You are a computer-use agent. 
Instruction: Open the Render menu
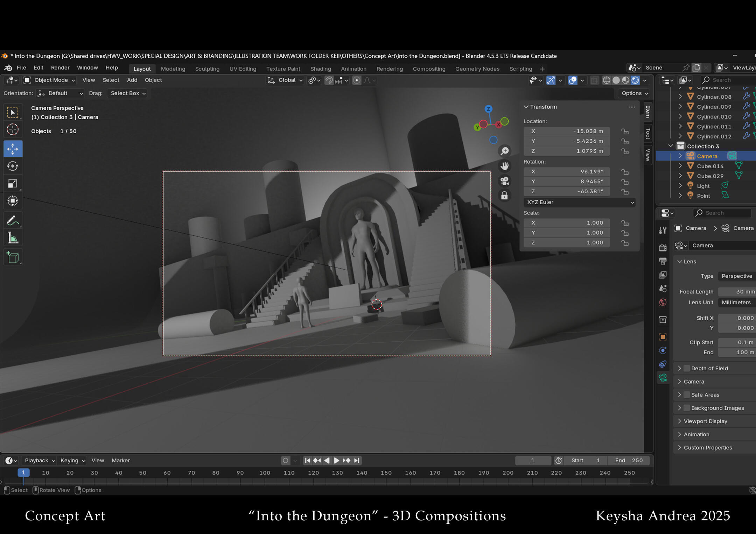pos(60,68)
